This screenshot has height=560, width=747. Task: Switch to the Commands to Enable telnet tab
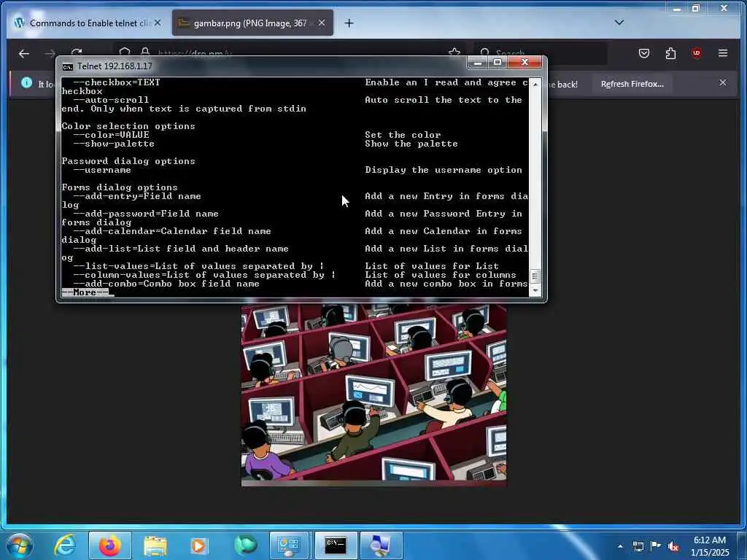(88, 23)
